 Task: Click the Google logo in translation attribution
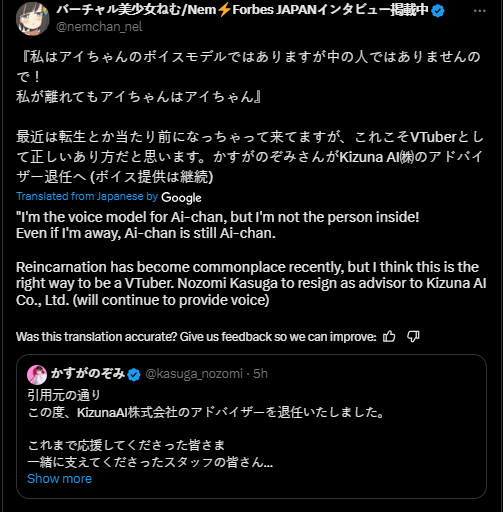[181, 197]
